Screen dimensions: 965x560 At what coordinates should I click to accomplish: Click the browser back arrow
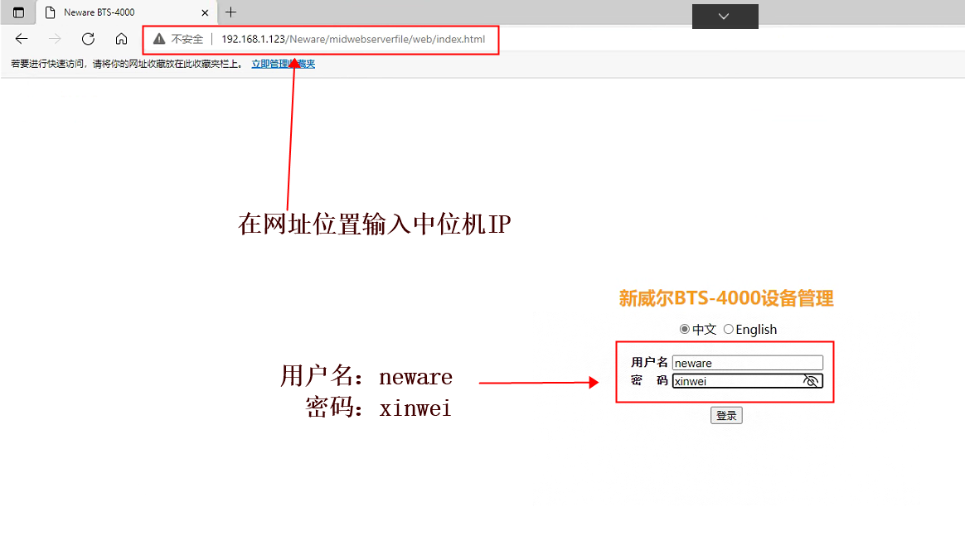tap(22, 39)
